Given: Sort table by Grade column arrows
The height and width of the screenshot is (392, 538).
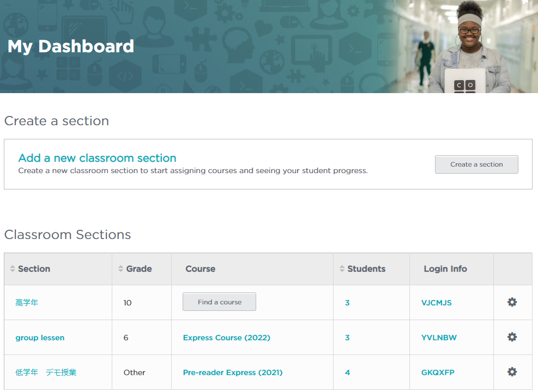Looking at the screenshot, I should point(121,269).
